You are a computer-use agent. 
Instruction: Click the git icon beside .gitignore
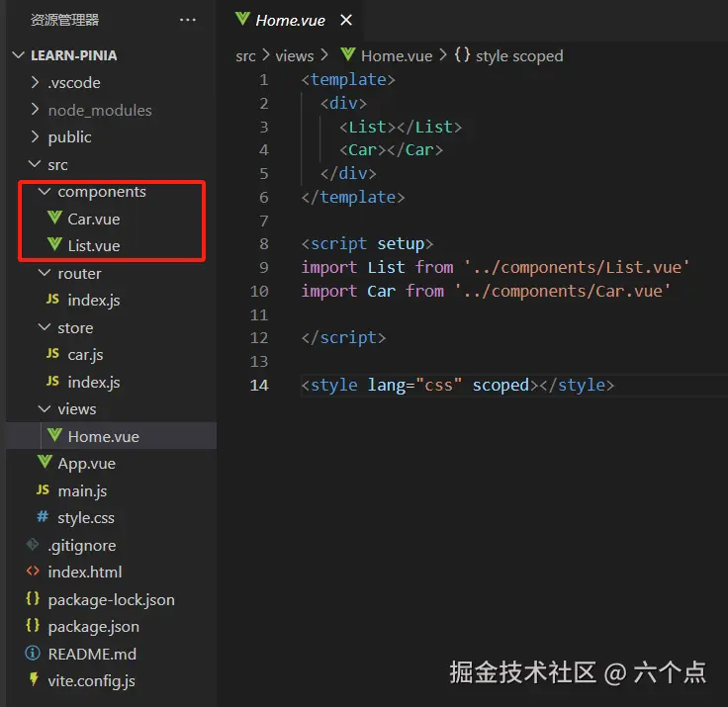tap(33, 545)
